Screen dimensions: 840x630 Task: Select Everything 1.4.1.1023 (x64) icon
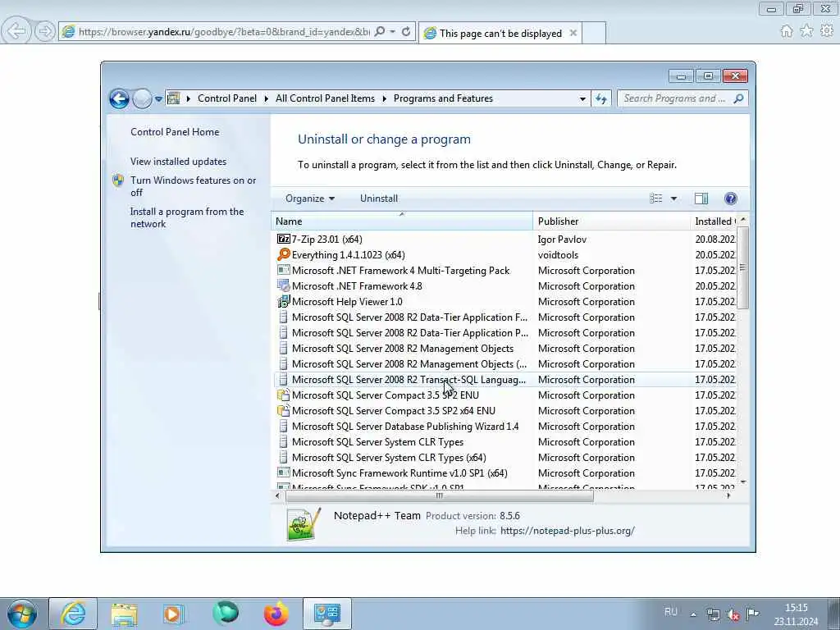tap(283, 254)
